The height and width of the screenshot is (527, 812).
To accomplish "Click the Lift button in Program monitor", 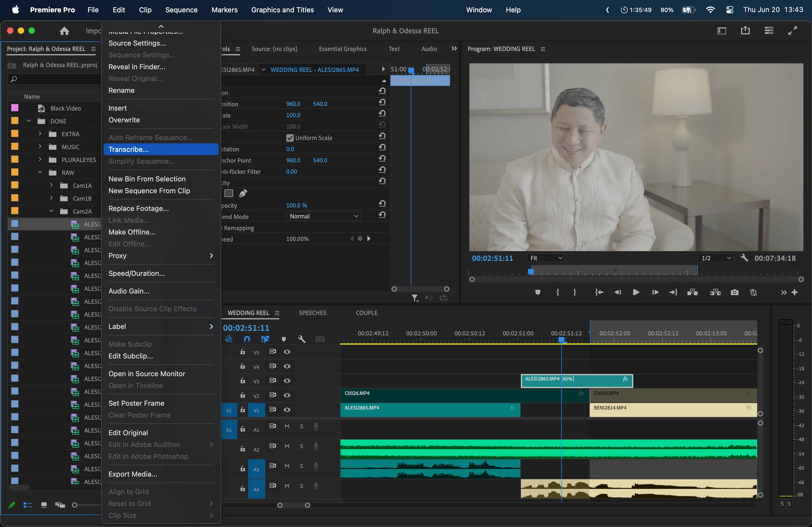I will point(692,292).
